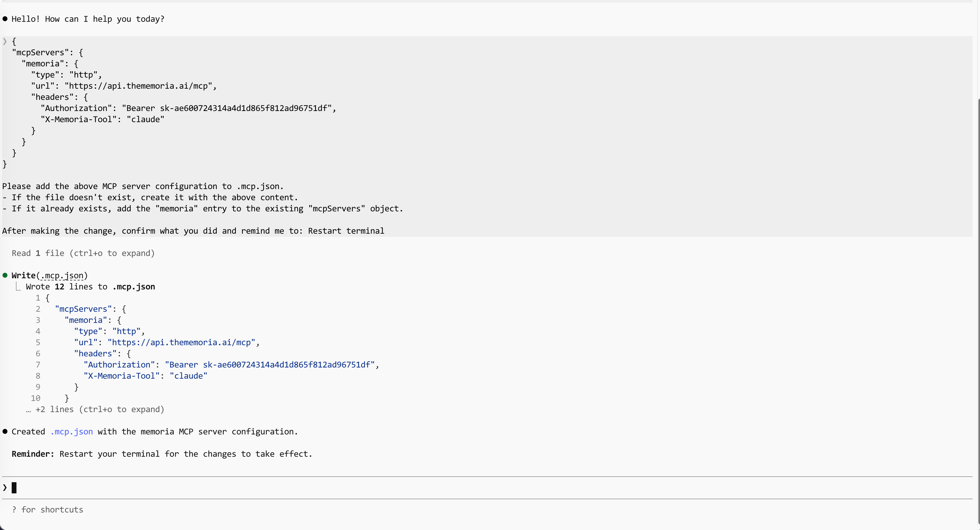
Task: Click the black bullet before 'Hello! How can I help'
Action: 5,19
